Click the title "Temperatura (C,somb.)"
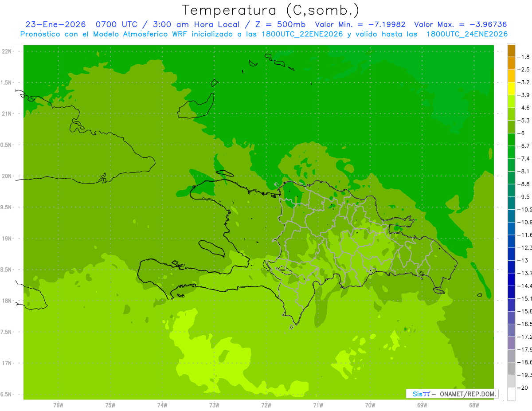Viewport: 532px width, 411px height. [x=271, y=10]
